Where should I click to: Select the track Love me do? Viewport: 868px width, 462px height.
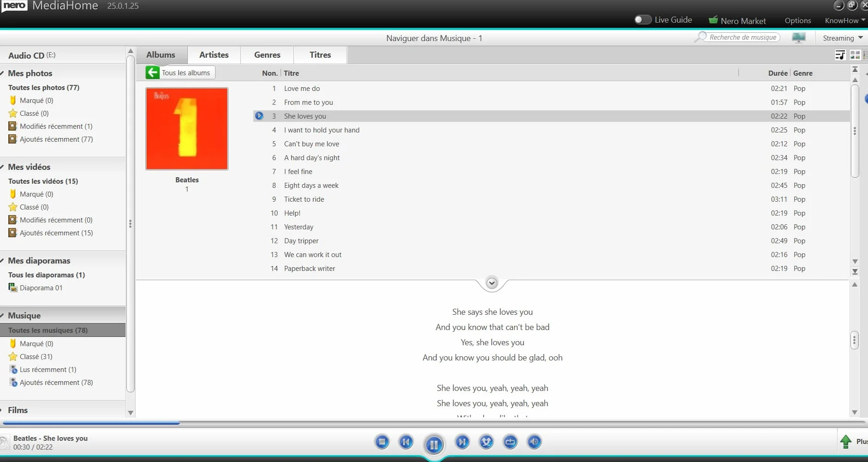(x=551, y=88)
